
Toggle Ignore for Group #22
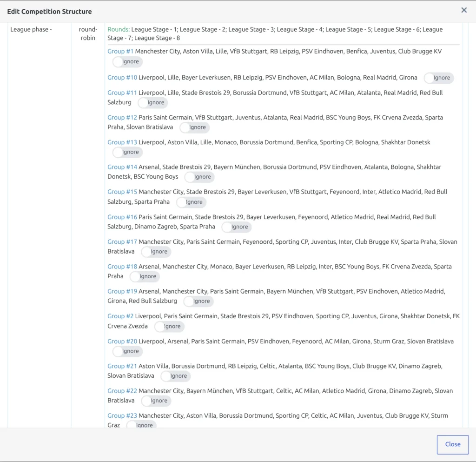tap(156, 401)
